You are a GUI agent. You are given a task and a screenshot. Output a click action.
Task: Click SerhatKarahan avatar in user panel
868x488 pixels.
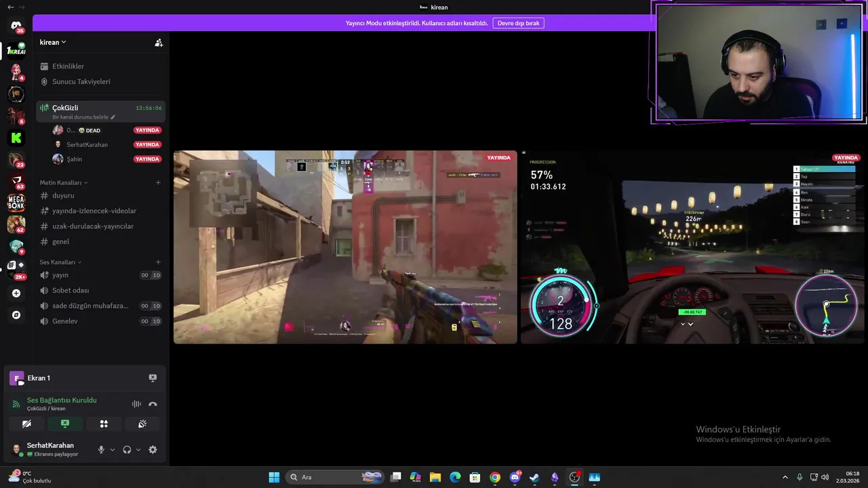16,449
